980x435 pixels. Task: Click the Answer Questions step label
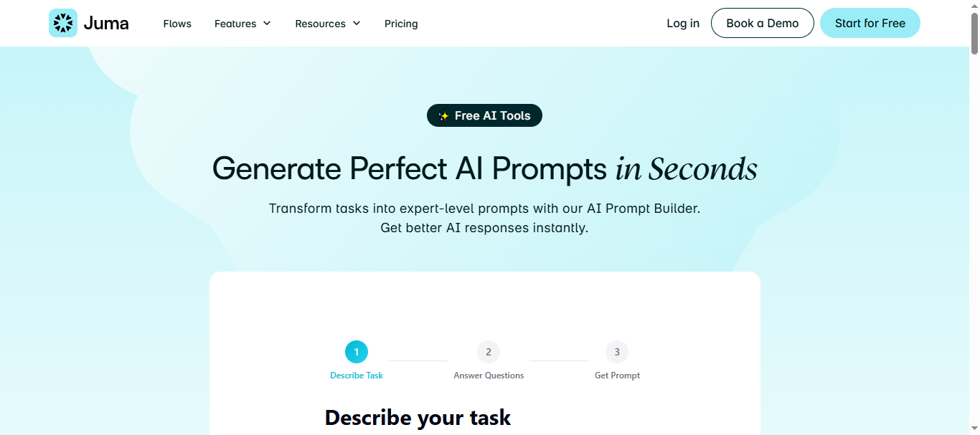(x=489, y=376)
